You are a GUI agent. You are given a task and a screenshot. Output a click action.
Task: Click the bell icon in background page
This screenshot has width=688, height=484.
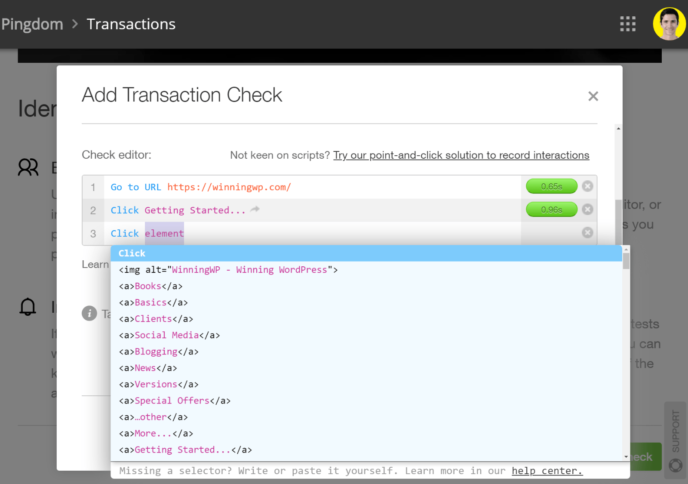point(28,307)
